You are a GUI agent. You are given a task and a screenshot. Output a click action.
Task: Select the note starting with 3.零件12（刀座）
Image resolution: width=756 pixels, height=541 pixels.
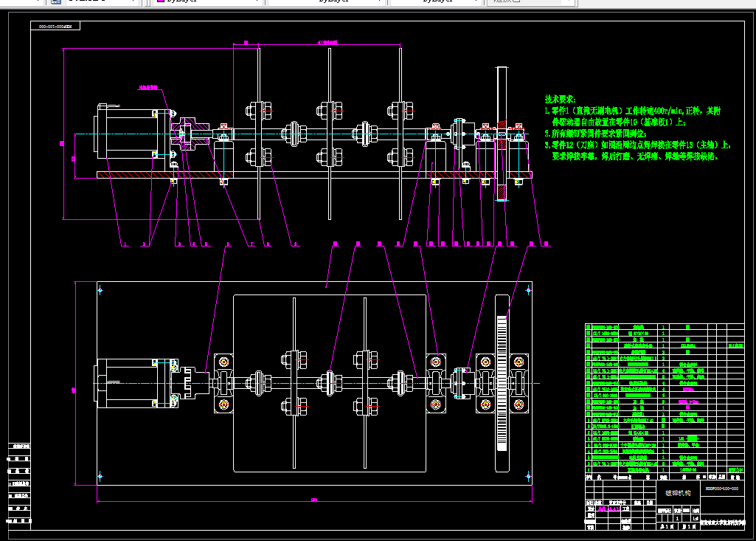click(638, 151)
